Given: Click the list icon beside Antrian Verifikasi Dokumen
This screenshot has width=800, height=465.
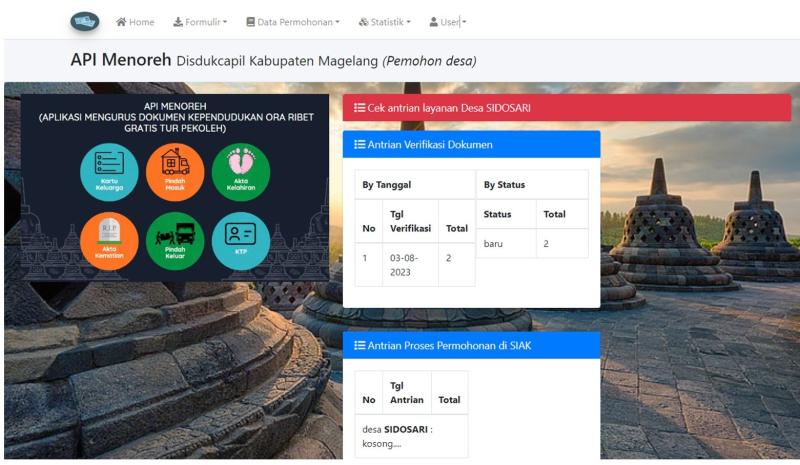Looking at the screenshot, I should pyautogui.click(x=360, y=145).
